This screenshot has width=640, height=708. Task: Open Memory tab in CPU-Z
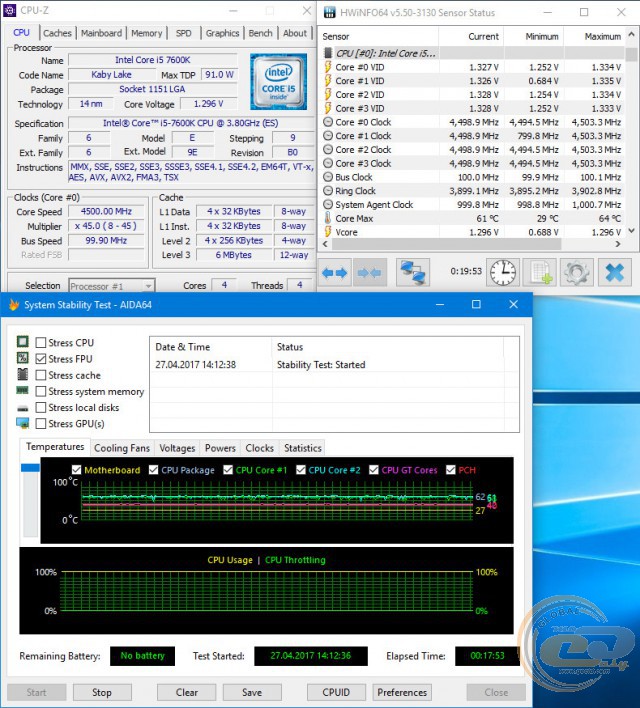tap(146, 33)
